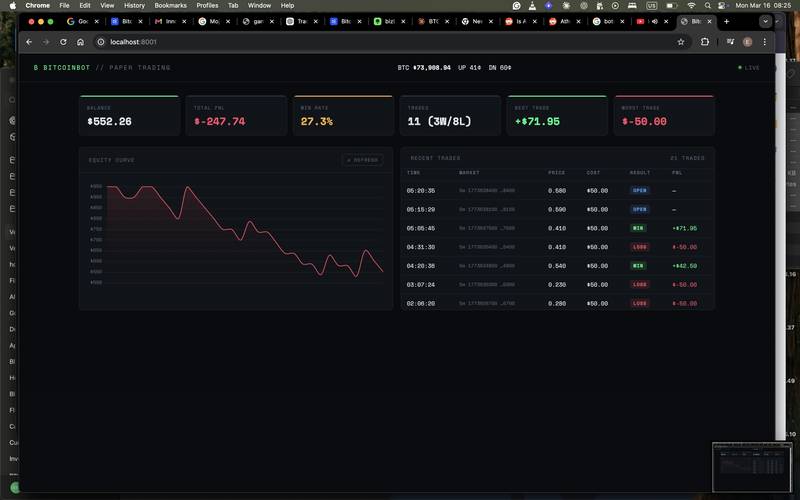Expand the tab search dropdown arrow
Image resolution: width=800 pixels, height=500 pixels.
pos(766,21)
